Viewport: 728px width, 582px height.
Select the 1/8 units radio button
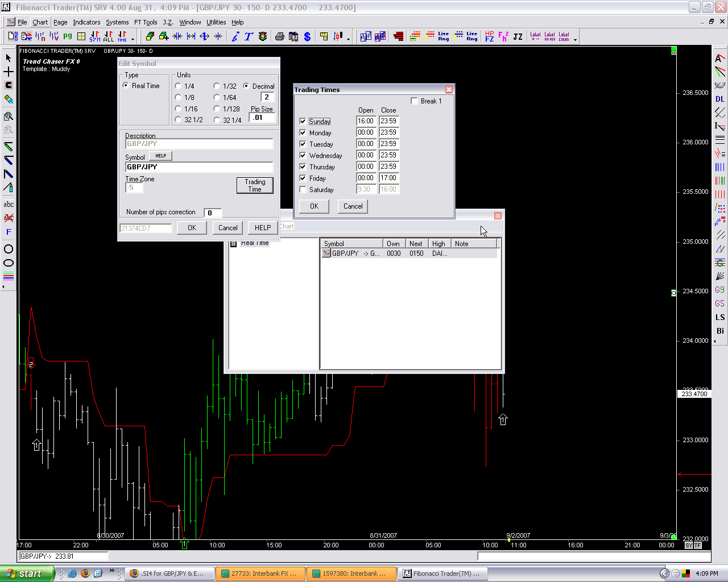point(178,97)
